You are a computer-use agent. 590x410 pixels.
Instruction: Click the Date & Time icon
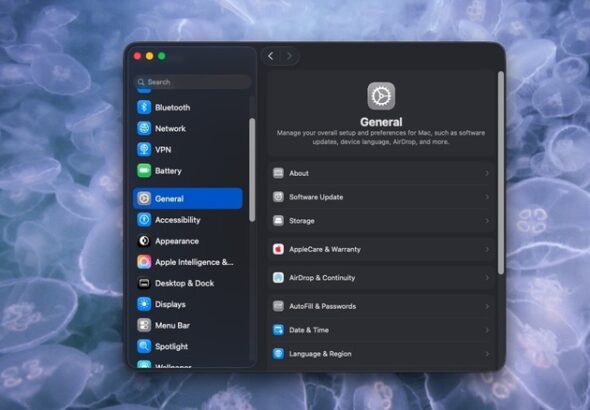click(x=278, y=330)
